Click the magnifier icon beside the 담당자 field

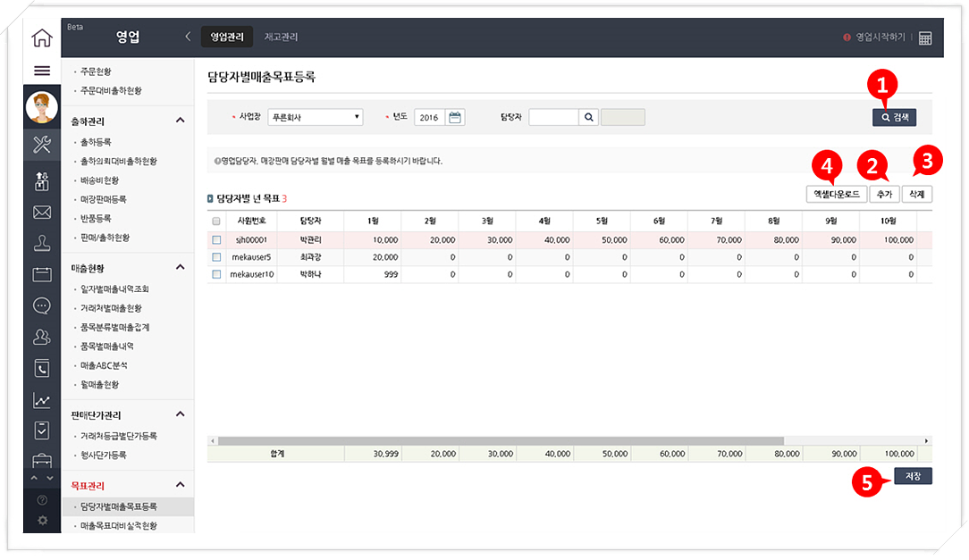[589, 117]
